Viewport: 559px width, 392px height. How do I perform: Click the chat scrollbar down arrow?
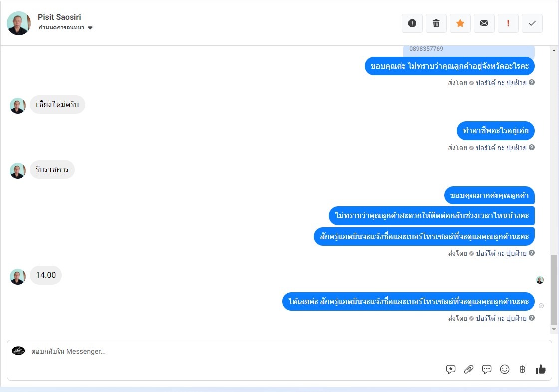pyautogui.click(x=554, y=329)
